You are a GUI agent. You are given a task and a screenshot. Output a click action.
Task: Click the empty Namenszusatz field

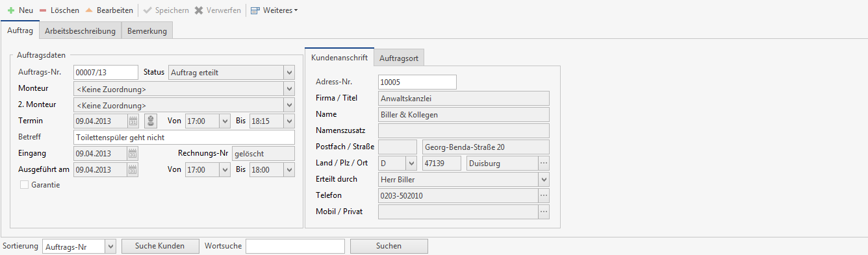click(464, 130)
